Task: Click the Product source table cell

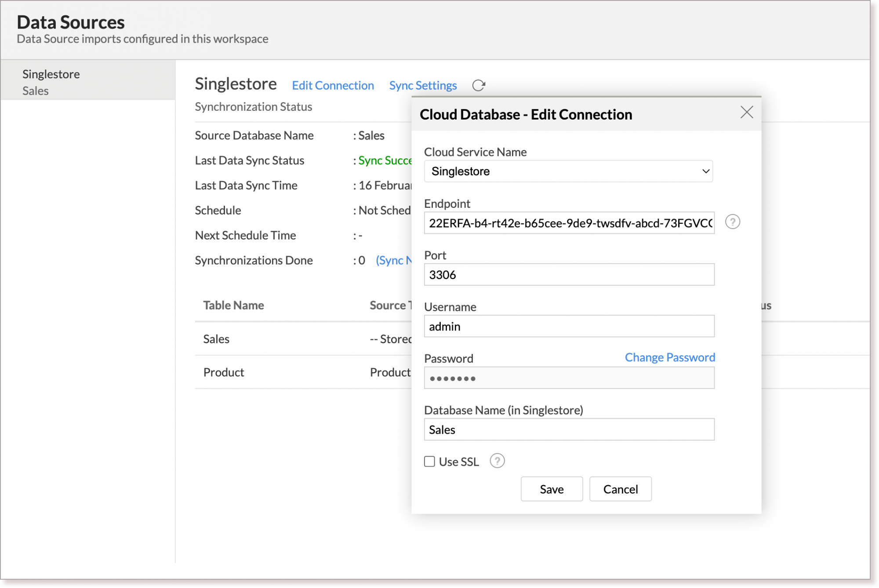Action: (390, 372)
